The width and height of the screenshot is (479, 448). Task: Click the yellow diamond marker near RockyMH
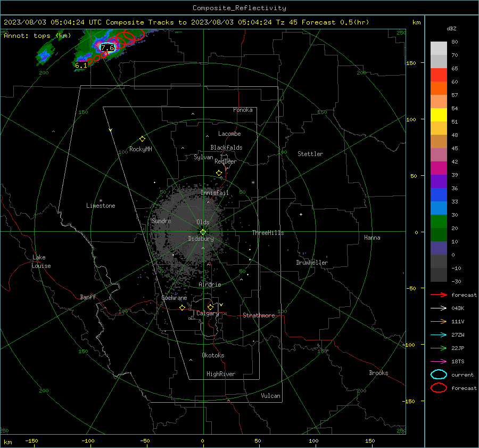click(142, 139)
